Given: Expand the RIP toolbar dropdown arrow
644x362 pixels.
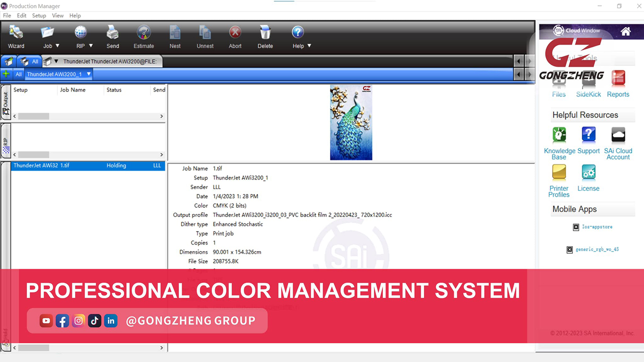Looking at the screenshot, I should [x=91, y=46].
